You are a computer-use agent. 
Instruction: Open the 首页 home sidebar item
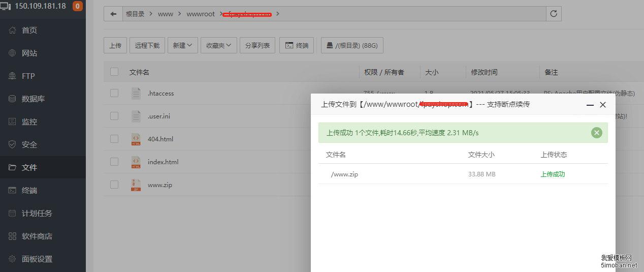[43, 31]
